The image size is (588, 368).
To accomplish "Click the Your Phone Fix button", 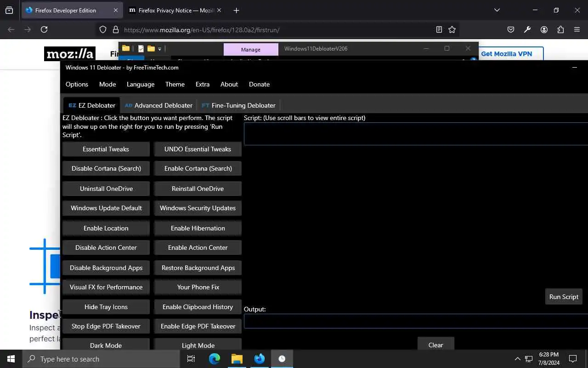I will point(198,287).
